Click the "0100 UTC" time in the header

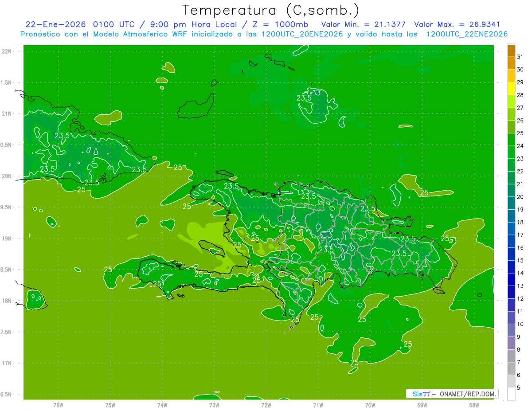(115, 25)
